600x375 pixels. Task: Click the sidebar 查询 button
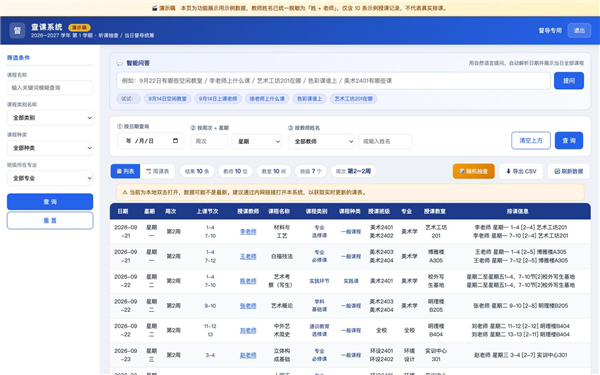[x=50, y=202]
